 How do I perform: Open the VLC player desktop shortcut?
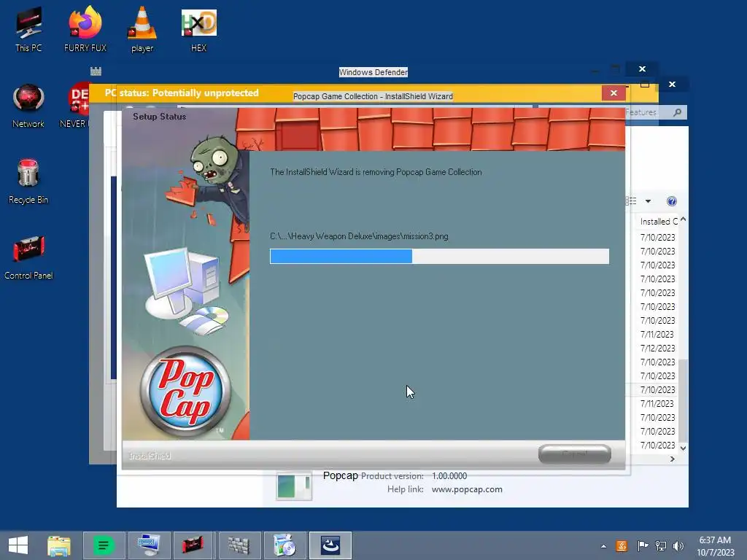pos(142,28)
